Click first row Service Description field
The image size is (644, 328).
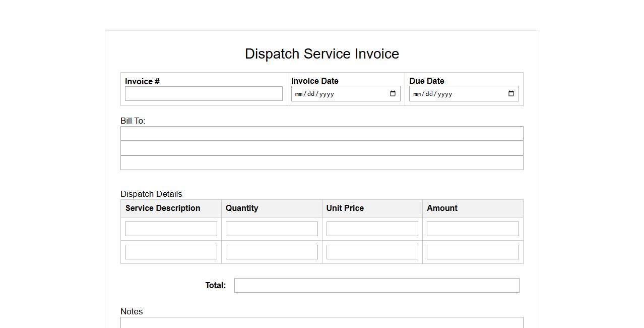pos(171,229)
